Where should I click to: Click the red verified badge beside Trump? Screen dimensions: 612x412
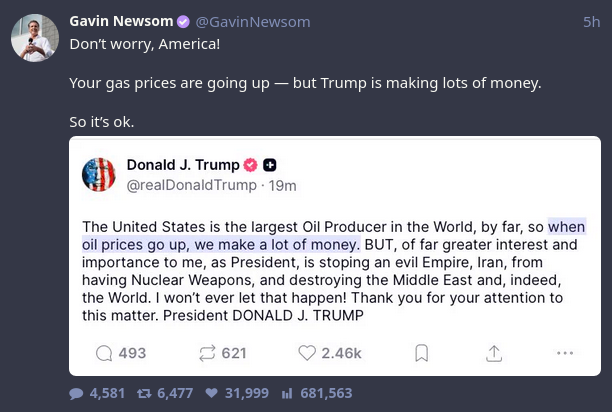tap(250, 165)
